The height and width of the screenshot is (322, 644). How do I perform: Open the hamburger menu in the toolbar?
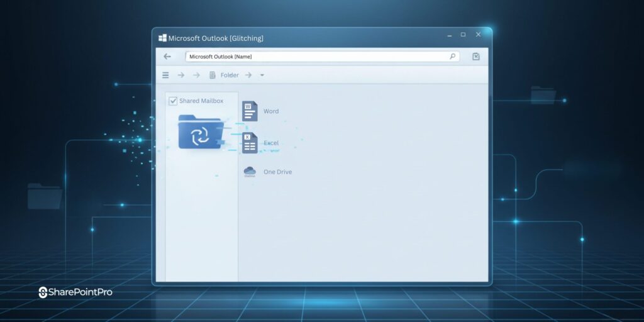coord(165,75)
